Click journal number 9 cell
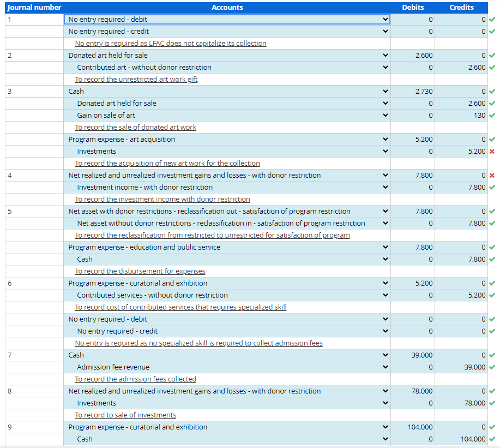This screenshot has height=448, width=500. 34,427
